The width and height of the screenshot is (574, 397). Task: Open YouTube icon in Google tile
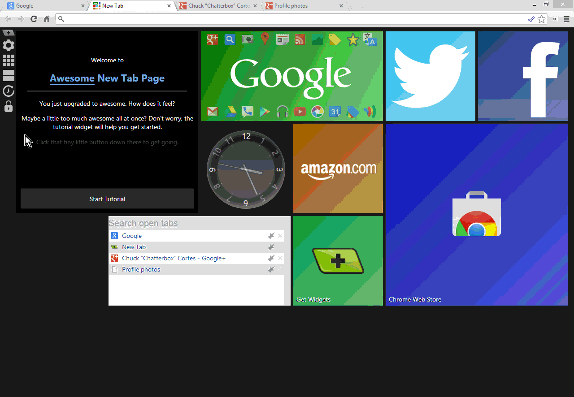(x=300, y=111)
